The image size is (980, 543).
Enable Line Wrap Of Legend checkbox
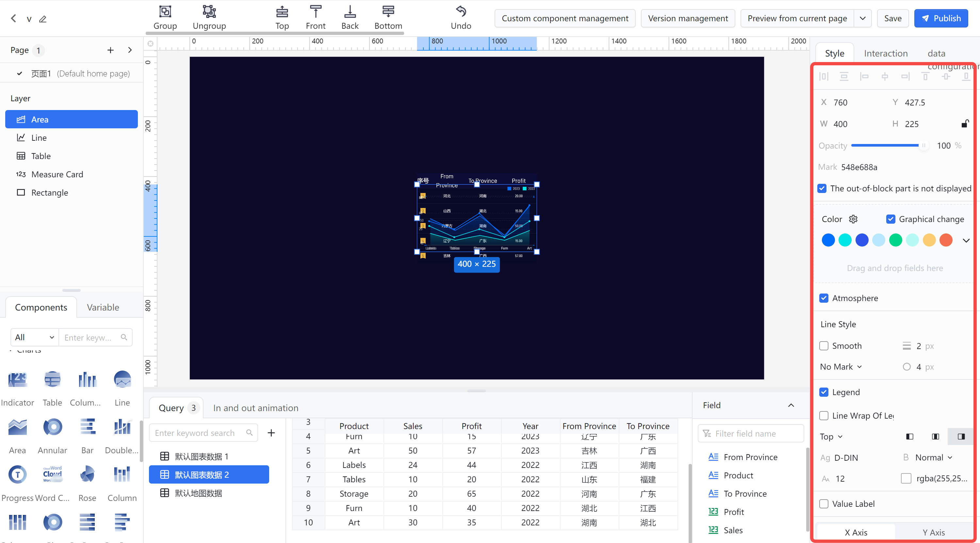[x=824, y=416]
